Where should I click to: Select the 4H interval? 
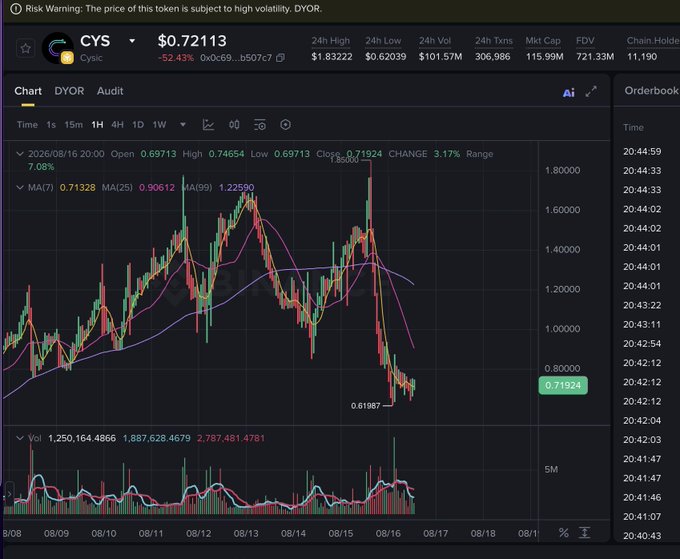[x=117, y=125]
